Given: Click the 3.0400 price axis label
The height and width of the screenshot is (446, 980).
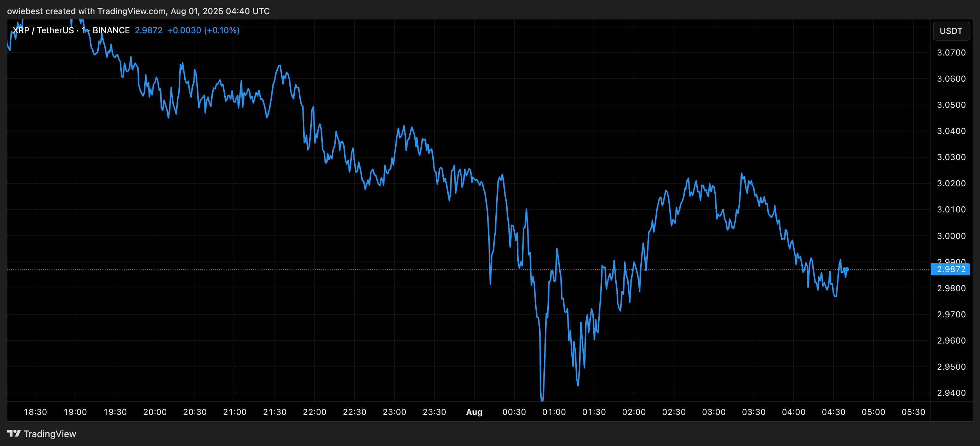Looking at the screenshot, I should pos(951,131).
